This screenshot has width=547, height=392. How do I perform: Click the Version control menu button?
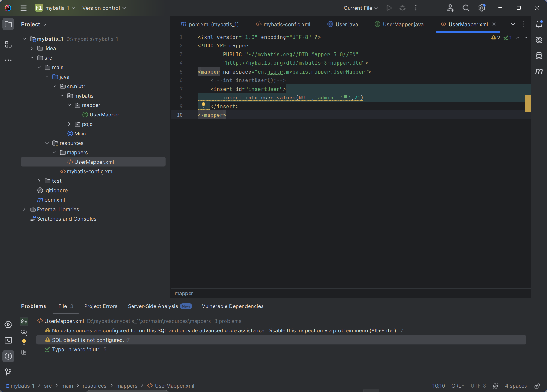tap(104, 8)
